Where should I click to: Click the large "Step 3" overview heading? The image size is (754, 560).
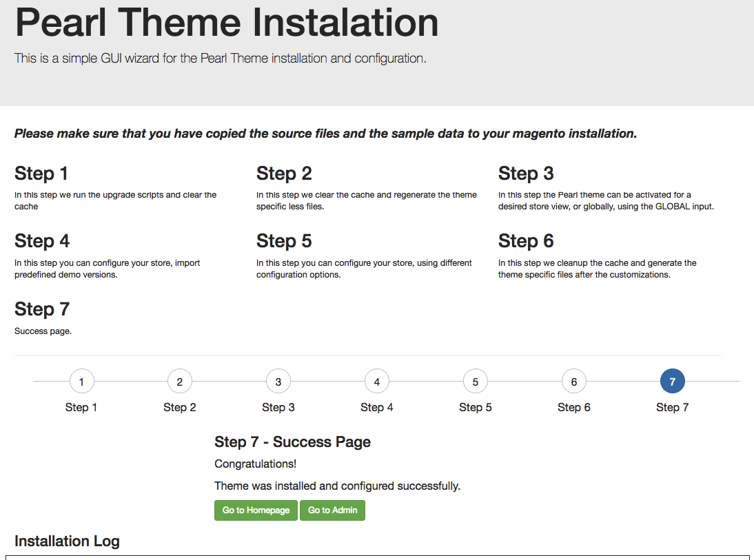pos(526,174)
